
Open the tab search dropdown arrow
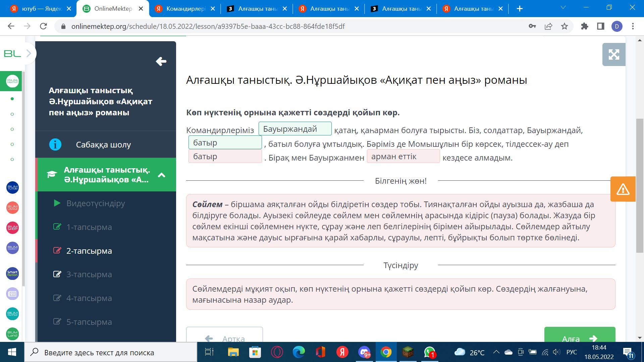tap(563, 7)
